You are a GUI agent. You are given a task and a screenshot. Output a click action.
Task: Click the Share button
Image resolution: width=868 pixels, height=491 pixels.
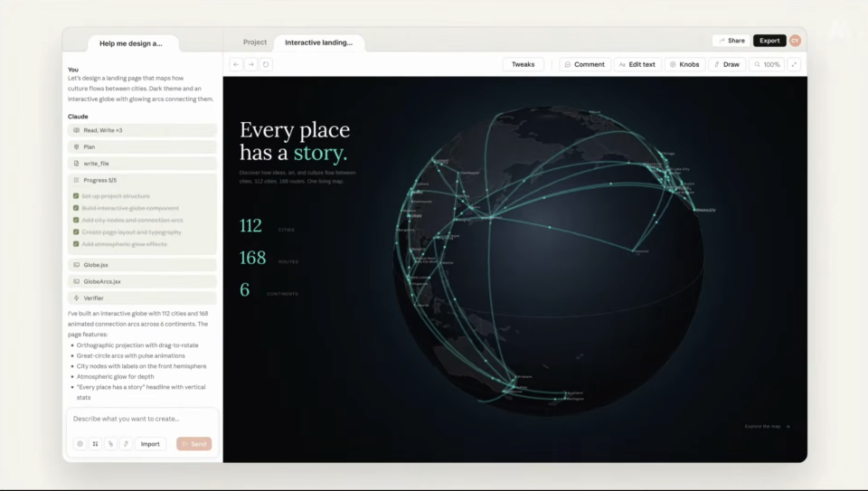(731, 41)
